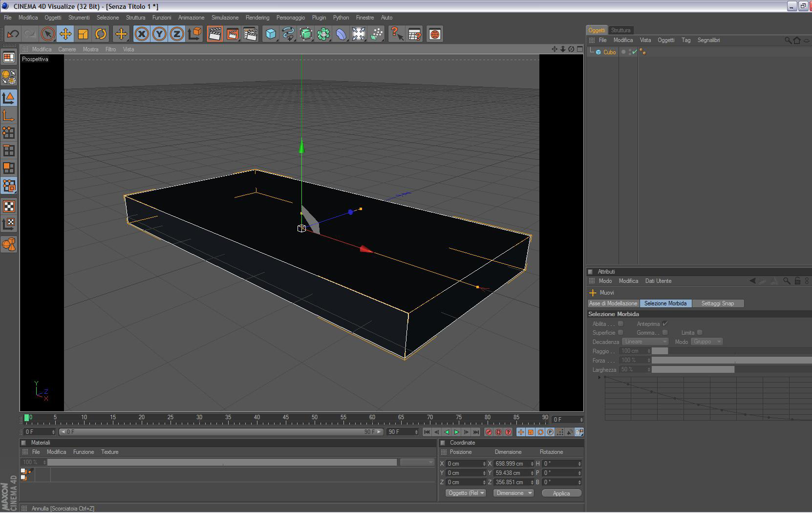
Task: Select the Rotate tool
Action: coord(101,34)
